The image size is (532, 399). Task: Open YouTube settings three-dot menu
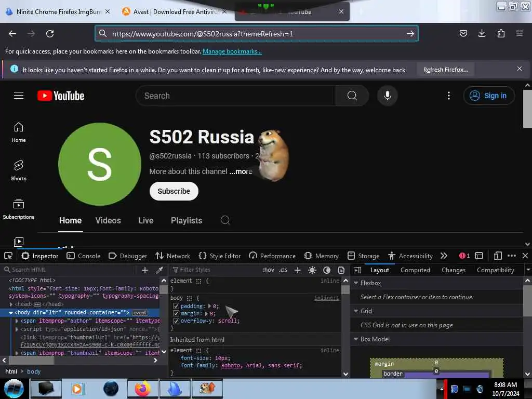click(448, 96)
